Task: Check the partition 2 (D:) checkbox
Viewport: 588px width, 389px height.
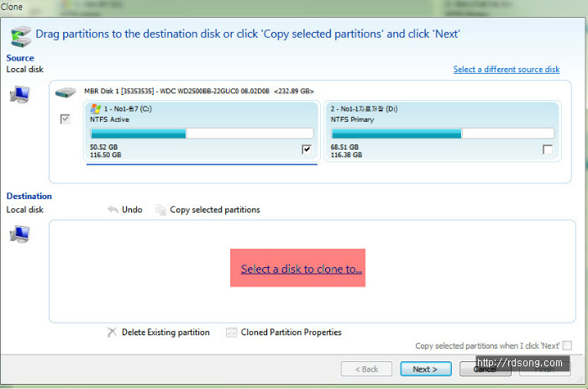Action: (x=548, y=150)
